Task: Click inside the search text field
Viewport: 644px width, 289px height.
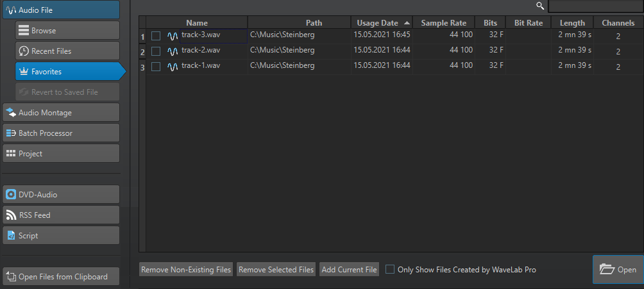Action: 595,6
